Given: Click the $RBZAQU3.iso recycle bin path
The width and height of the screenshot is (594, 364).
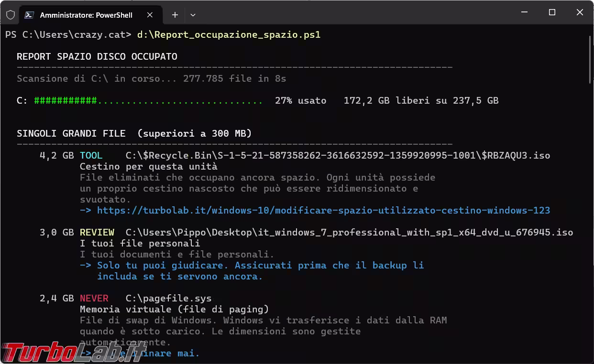Looking at the screenshot, I should (338, 155).
